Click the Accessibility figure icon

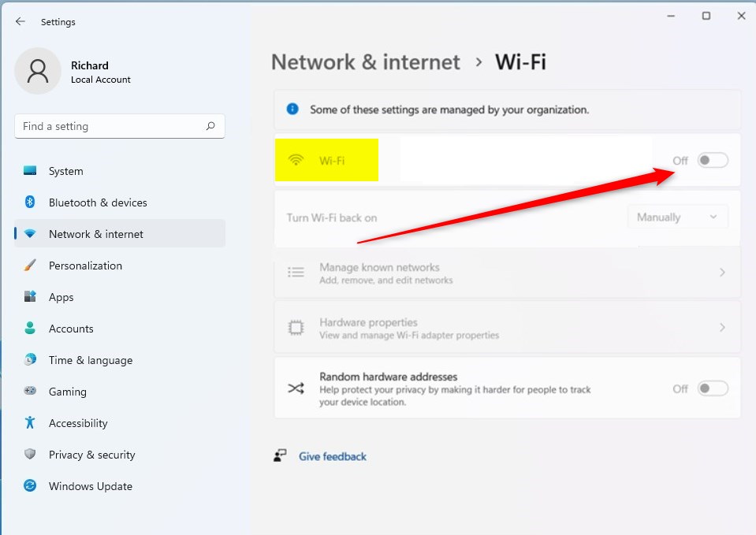pyautogui.click(x=30, y=423)
